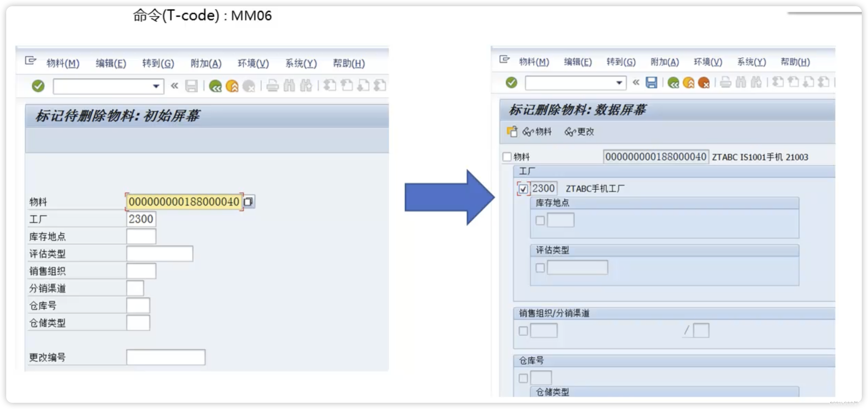Click 库存地点 input field in left window
Screen dimensions: 868x409
141,237
